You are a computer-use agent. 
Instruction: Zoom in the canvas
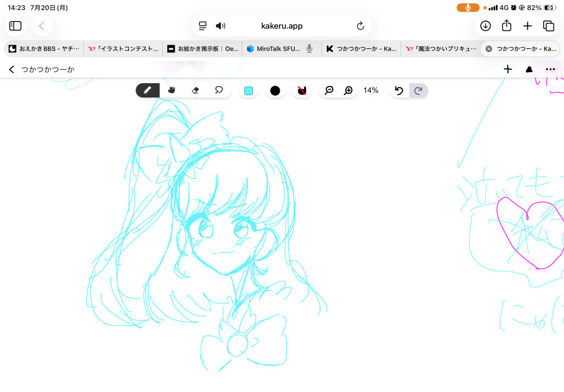348,91
